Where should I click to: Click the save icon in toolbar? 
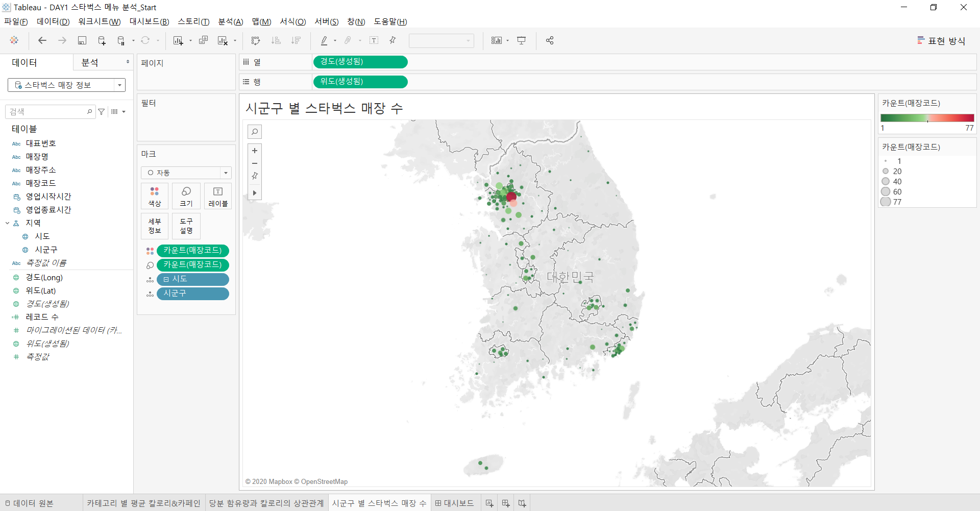82,40
